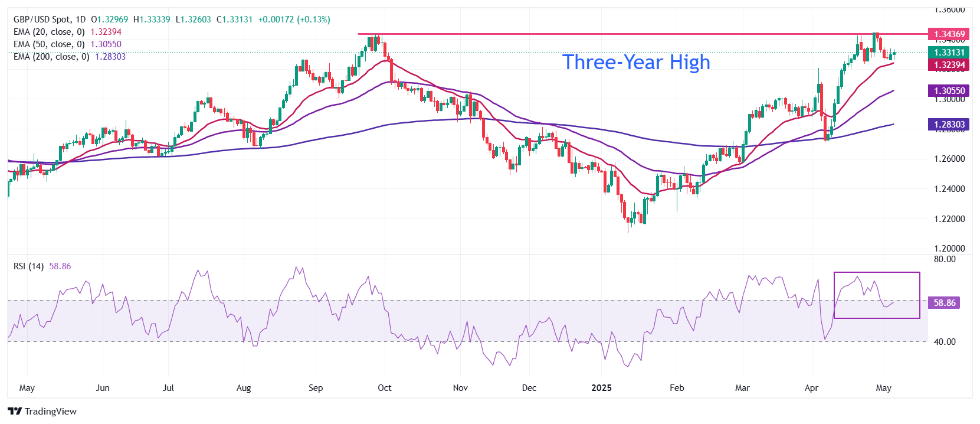980x424 pixels.
Task: Select the EMA 50 indicator legend
Action: 49,44
